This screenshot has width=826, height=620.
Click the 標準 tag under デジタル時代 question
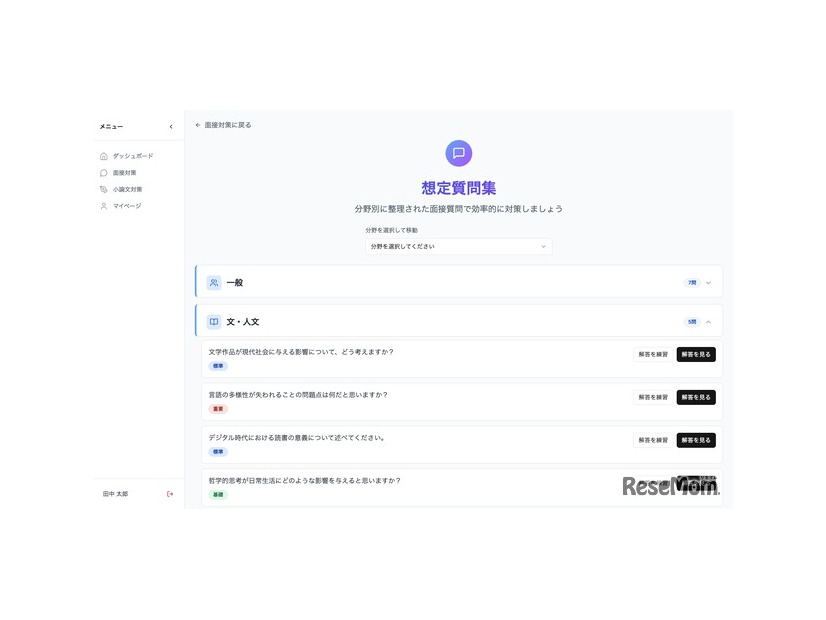click(x=218, y=452)
